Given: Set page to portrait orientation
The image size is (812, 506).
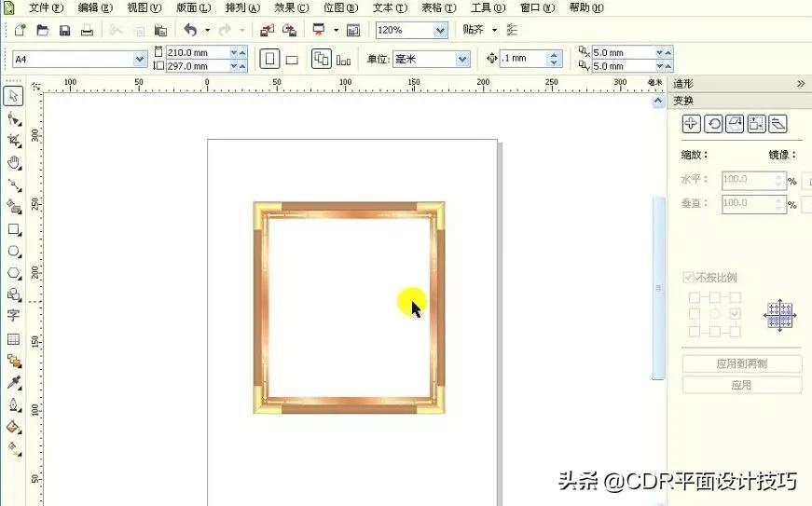Looking at the screenshot, I should [269, 59].
